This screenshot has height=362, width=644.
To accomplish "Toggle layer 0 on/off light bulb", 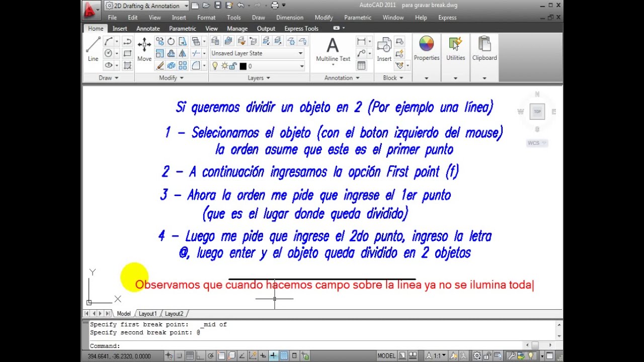I will (x=215, y=66).
